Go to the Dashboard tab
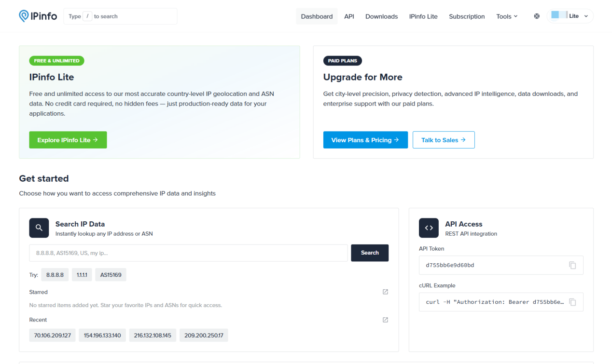The width and height of the screenshot is (612, 364). [x=317, y=16]
